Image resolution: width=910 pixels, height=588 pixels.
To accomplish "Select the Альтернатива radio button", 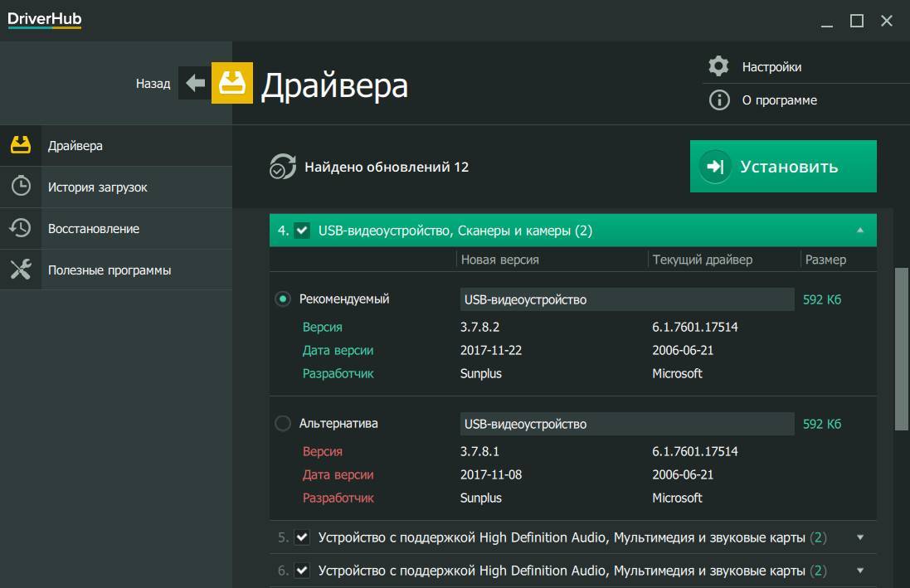I will 283,423.
